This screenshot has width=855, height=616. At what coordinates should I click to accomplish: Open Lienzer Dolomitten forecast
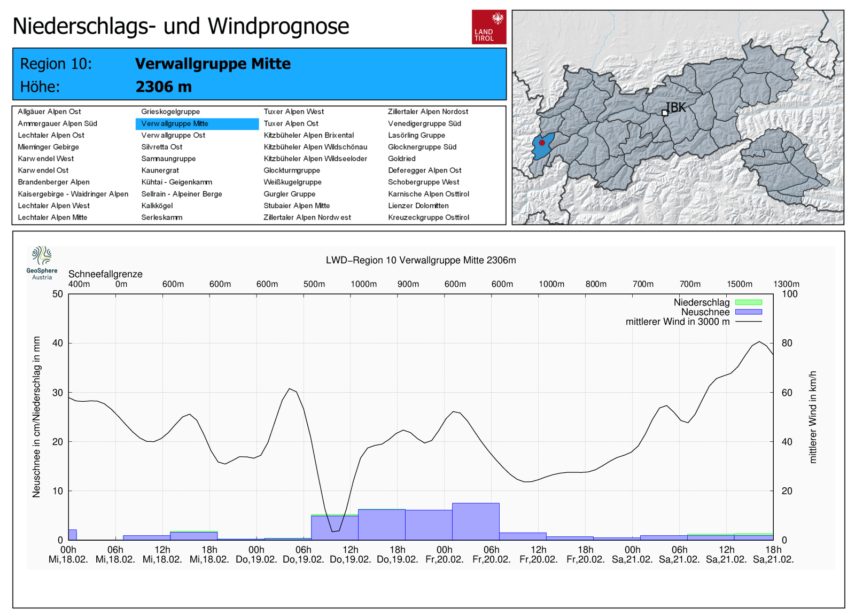click(418, 206)
